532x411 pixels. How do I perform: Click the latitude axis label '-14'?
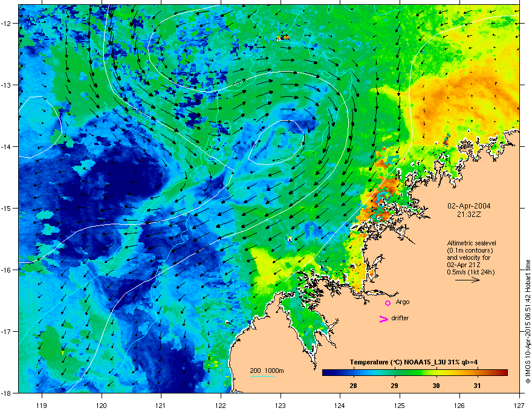(7, 146)
